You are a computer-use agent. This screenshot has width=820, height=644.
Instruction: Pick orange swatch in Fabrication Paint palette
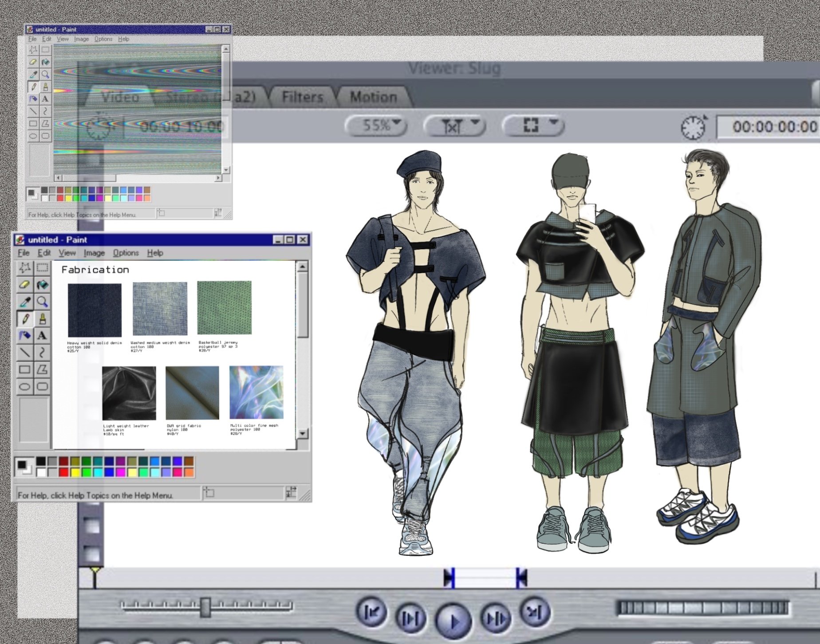[x=189, y=472]
